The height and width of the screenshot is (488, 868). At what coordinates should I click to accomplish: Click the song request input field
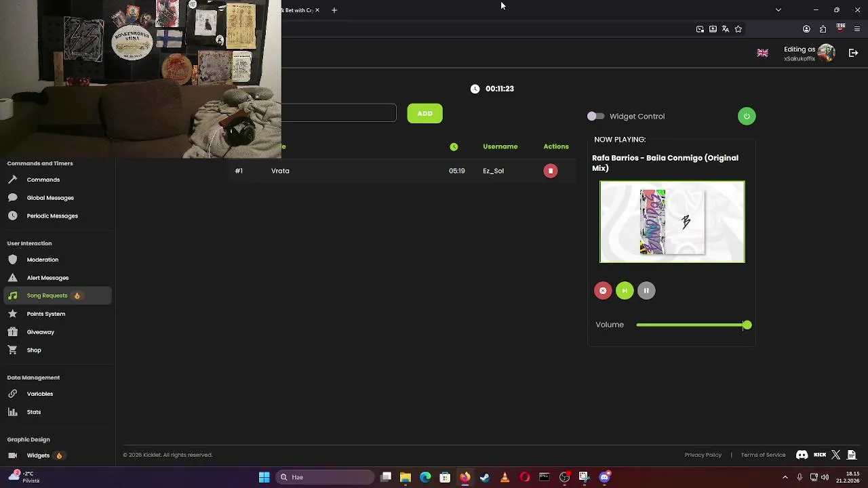[x=339, y=113]
